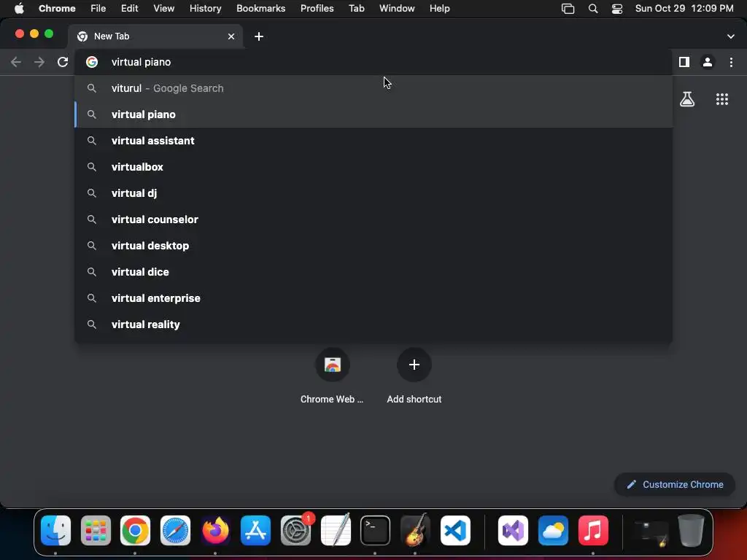The image size is (747, 560).
Task: Click the Stage Manager menu bar icon
Action: [x=568, y=9]
